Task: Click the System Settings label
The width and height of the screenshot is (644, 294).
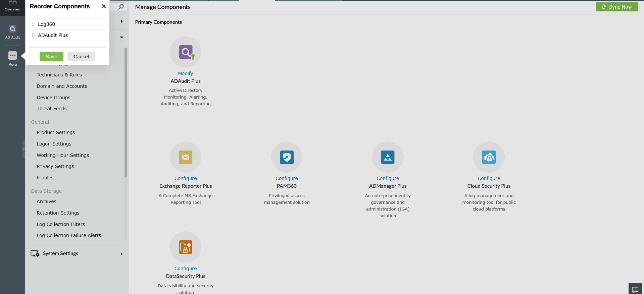Action: tap(60, 253)
